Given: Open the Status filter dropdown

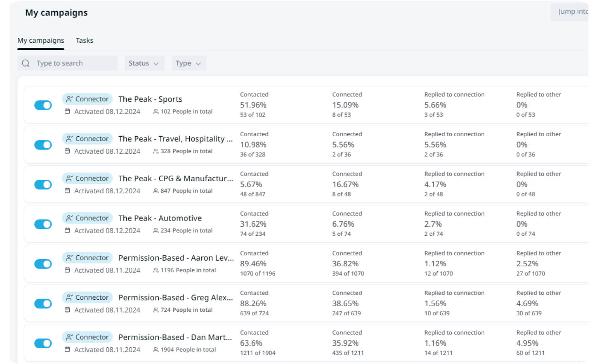Looking at the screenshot, I should 144,63.
